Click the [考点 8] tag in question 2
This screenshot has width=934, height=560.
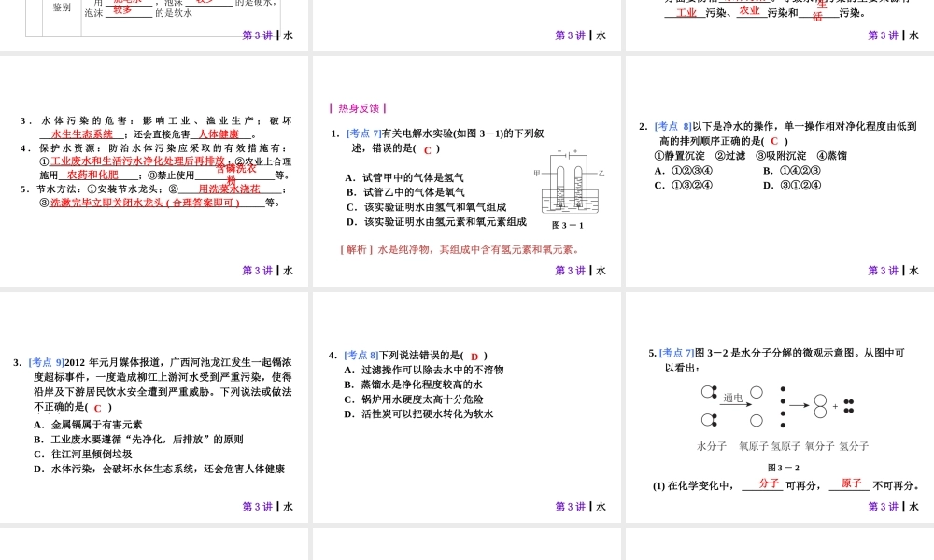pos(673,127)
